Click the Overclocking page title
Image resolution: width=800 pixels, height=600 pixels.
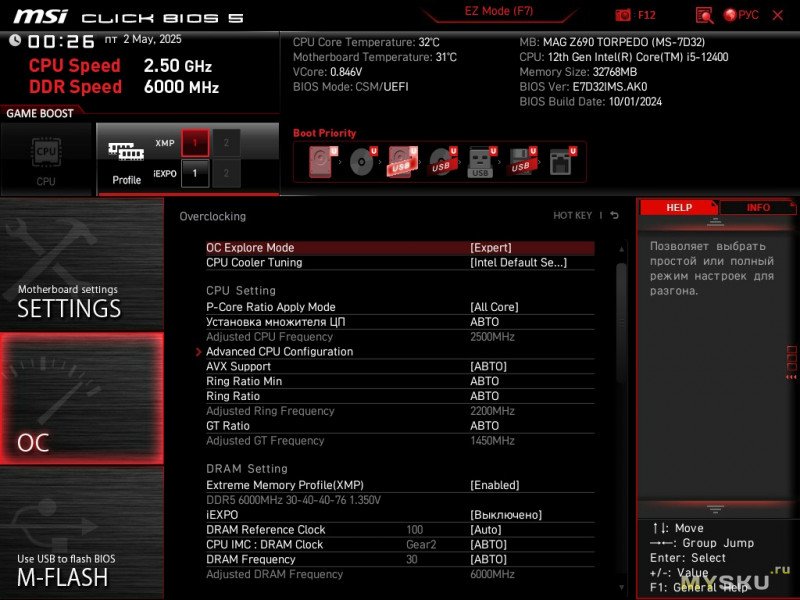[213, 216]
